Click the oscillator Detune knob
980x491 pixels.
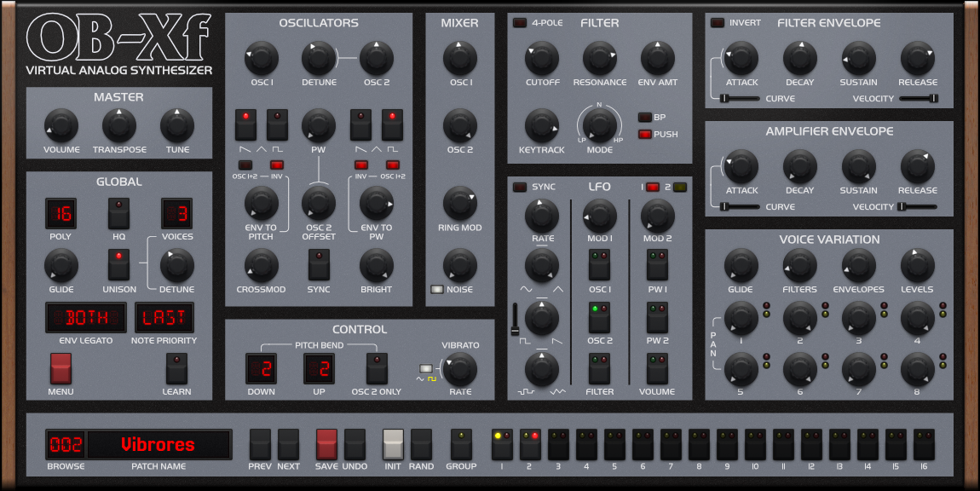tap(319, 58)
